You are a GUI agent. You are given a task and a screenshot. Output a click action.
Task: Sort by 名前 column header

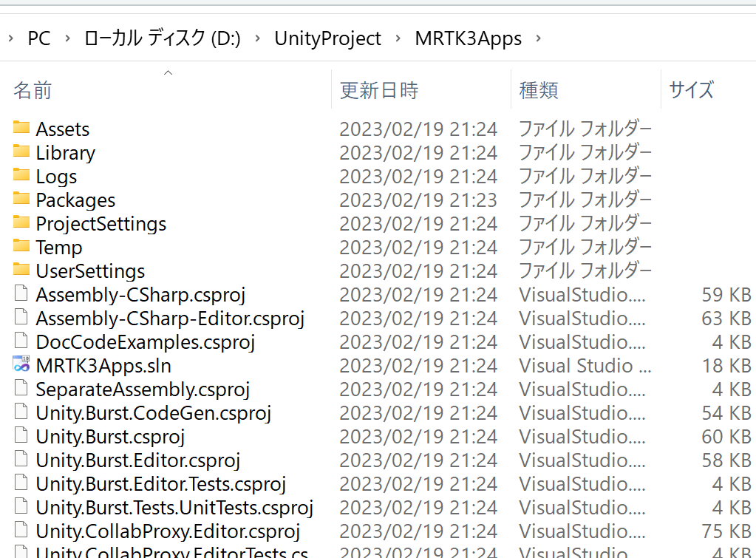[x=33, y=90]
